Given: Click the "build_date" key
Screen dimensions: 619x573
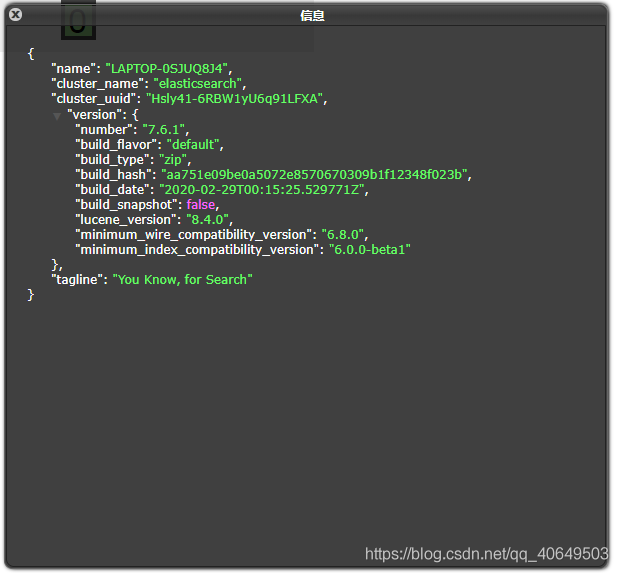Looking at the screenshot, I should point(112,190).
